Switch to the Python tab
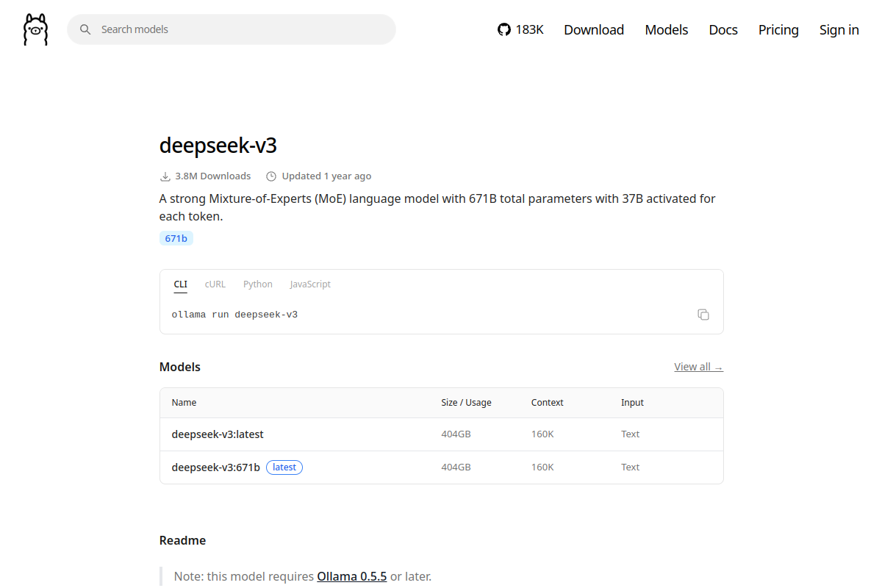 258,284
